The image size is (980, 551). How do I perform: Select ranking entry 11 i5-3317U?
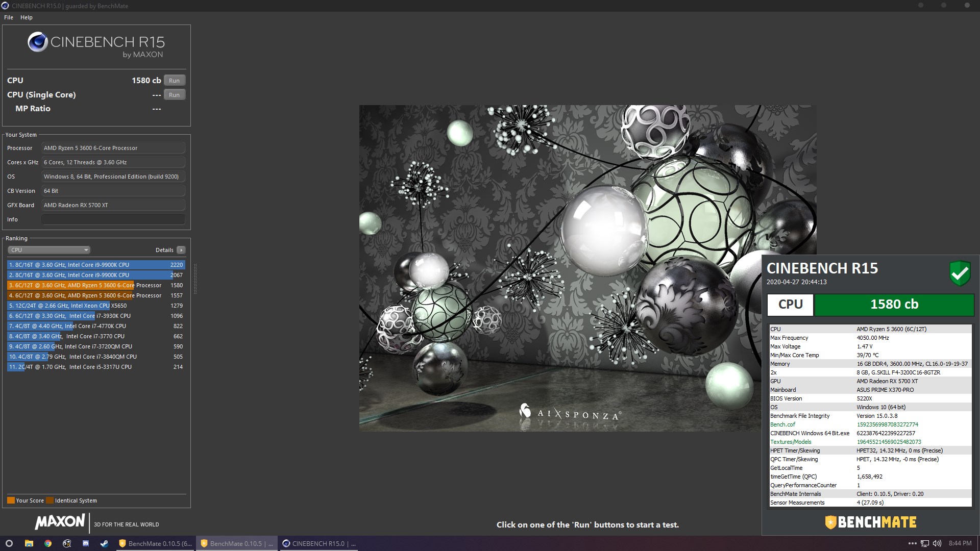[96, 367]
